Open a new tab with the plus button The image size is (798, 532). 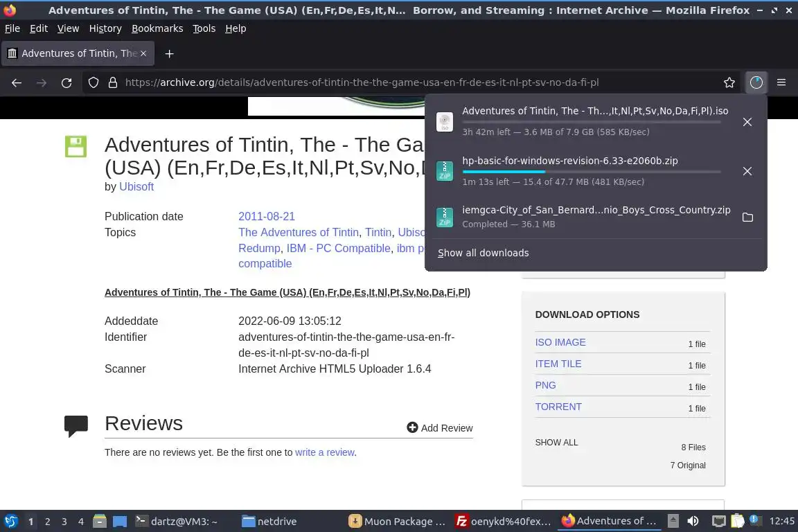170,53
